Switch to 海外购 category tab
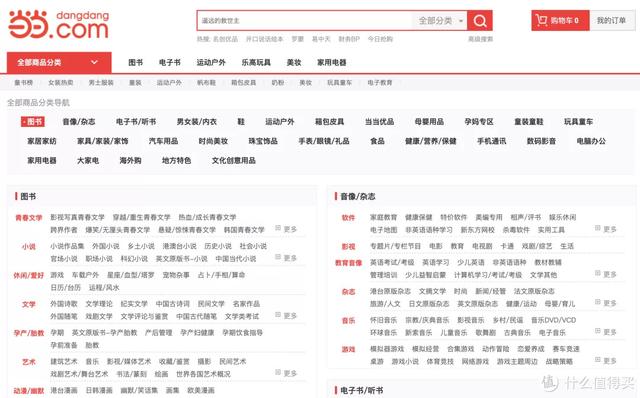The height and width of the screenshot is (398, 640). [x=130, y=161]
